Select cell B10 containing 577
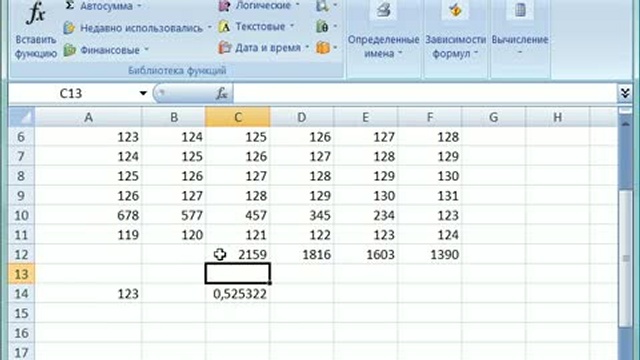This screenshot has width=640, height=360. 174,215
